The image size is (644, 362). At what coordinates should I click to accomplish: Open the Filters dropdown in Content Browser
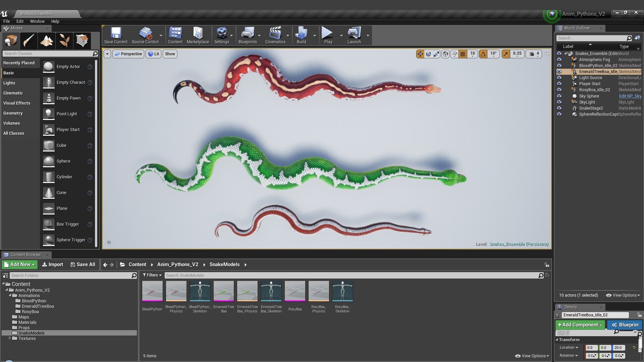(x=152, y=275)
